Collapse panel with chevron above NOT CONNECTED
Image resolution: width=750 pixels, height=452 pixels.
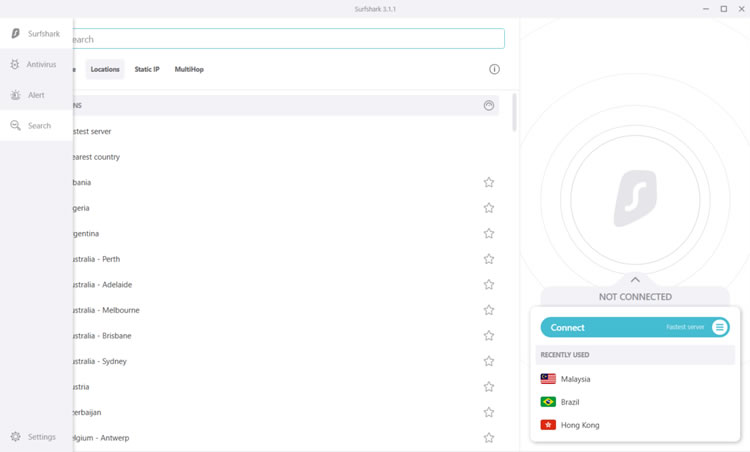coord(635,280)
